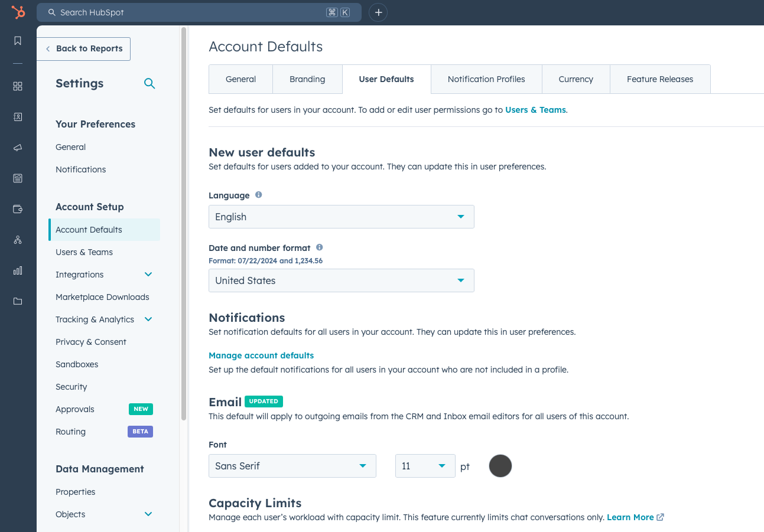Open the Sans Serif font dropdown
764x532 pixels.
[292, 466]
